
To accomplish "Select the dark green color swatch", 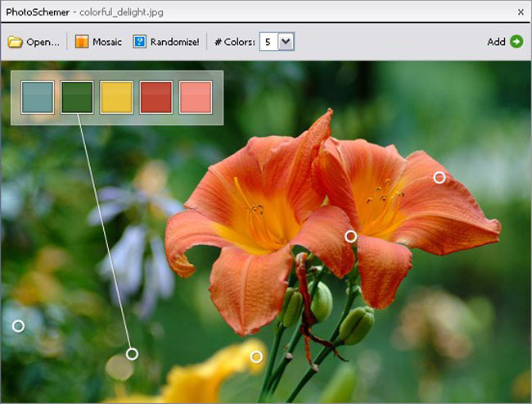I will 77,97.
